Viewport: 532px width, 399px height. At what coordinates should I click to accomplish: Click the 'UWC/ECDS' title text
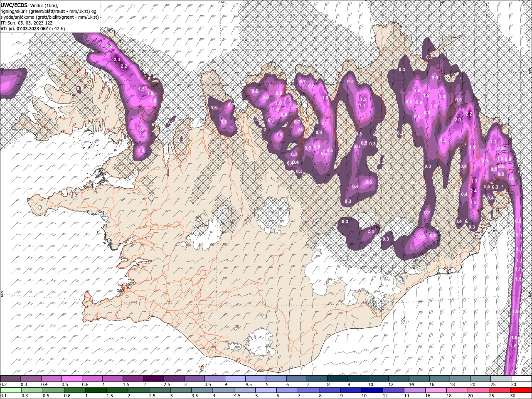[14, 5]
